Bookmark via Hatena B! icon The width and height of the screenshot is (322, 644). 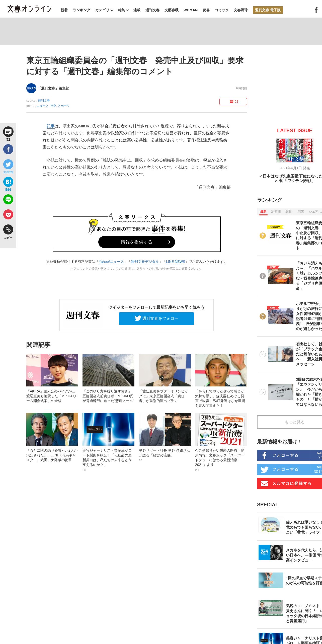pos(8,182)
